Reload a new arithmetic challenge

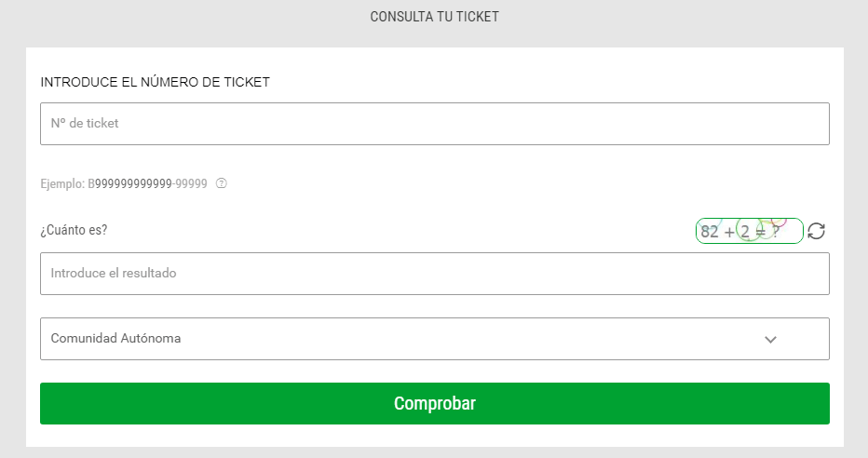click(x=816, y=231)
